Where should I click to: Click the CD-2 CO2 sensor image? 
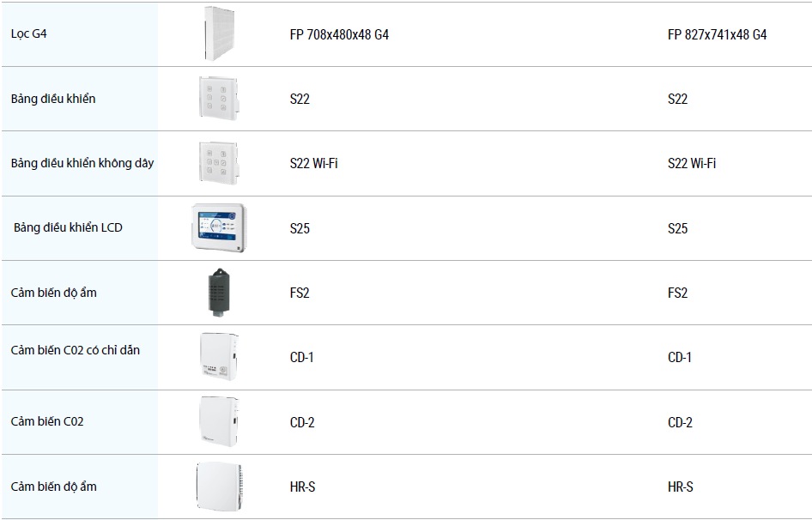tap(218, 421)
